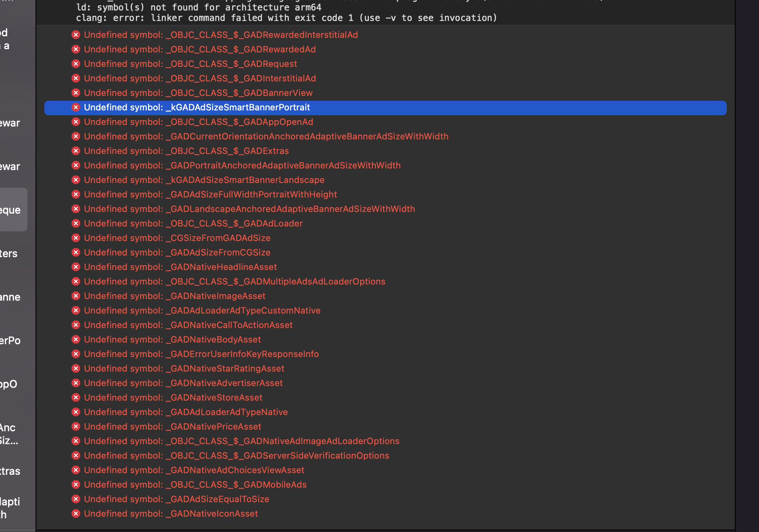The image size is (759, 532).
Task: Select the kGADAdSizeSmartBannerLandscape error row
Action: [204, 180]
